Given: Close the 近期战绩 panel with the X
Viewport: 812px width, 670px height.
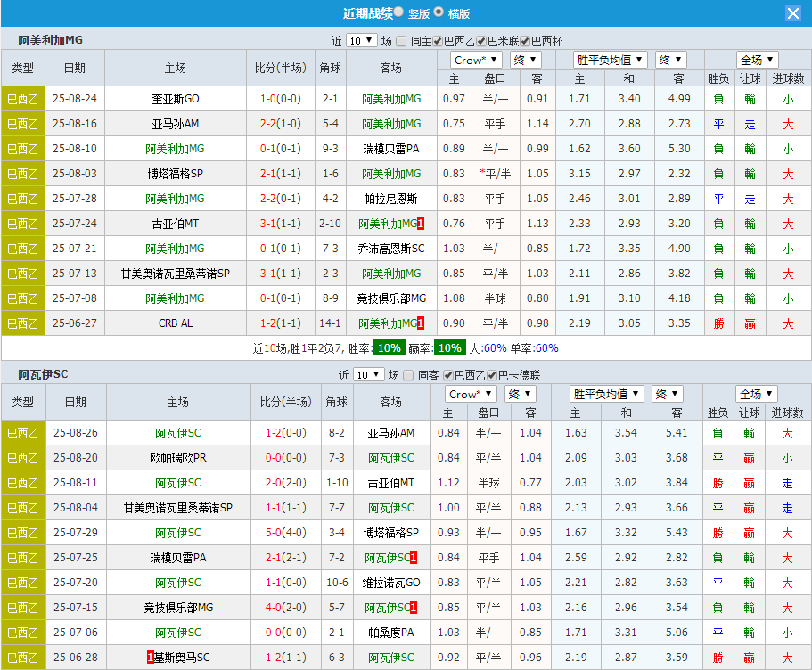Looking at the screenshot, I should (792, 12).
